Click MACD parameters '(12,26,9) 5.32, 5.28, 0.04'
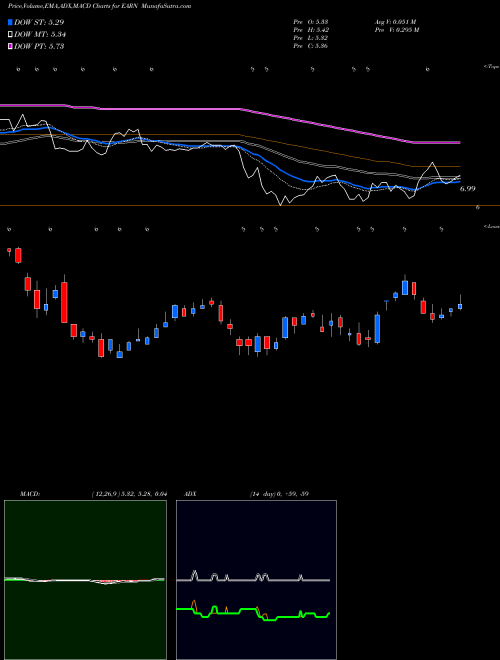500x660 pixels. point(129,494)
